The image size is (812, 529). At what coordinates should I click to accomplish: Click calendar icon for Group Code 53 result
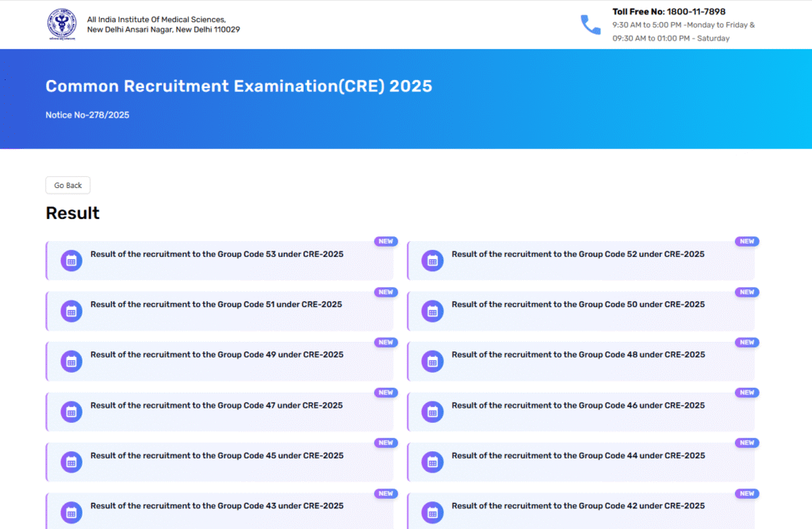tap(71, 260)
